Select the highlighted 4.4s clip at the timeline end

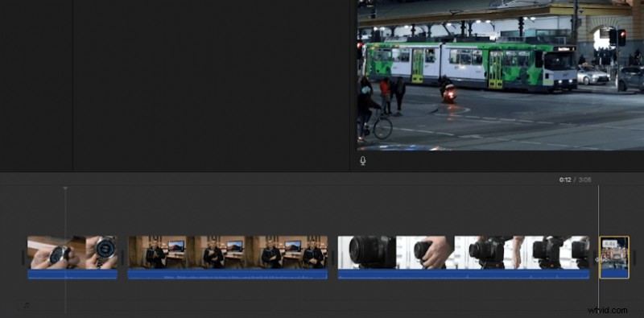[x=614, y=257]
